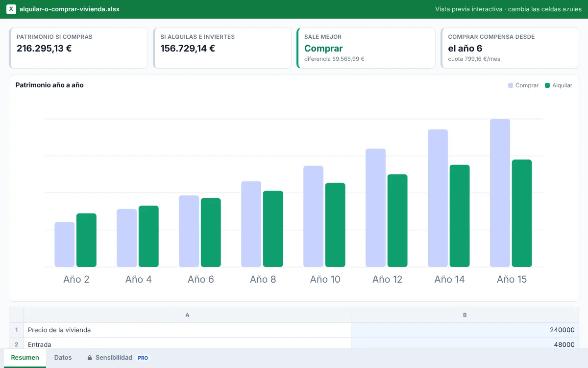This screenshot has width=588, height=368.
Task: Switch to the Datos sheet tab
Action: tap(63, 358)
